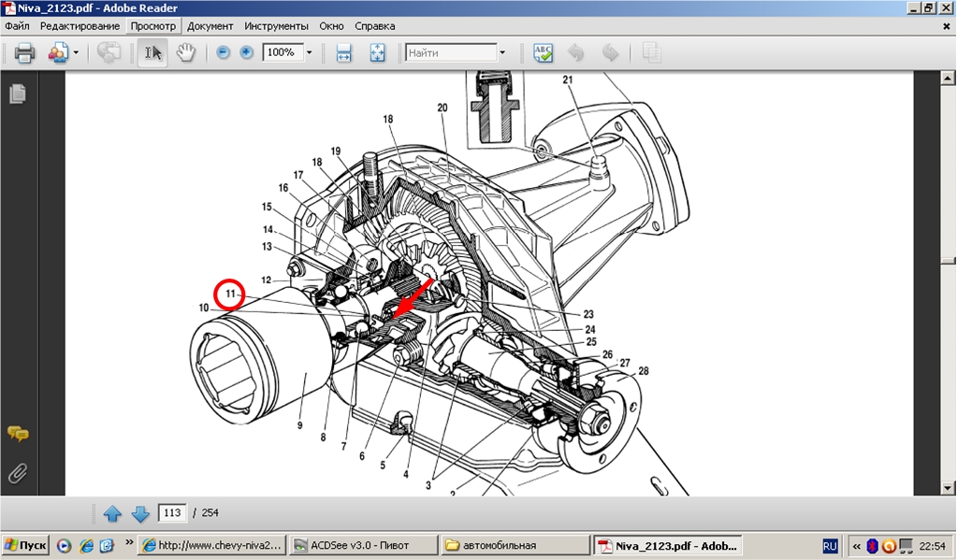Click the Fit Width page icon
This screenshot has height=560, width=957.
coord(343,53)
